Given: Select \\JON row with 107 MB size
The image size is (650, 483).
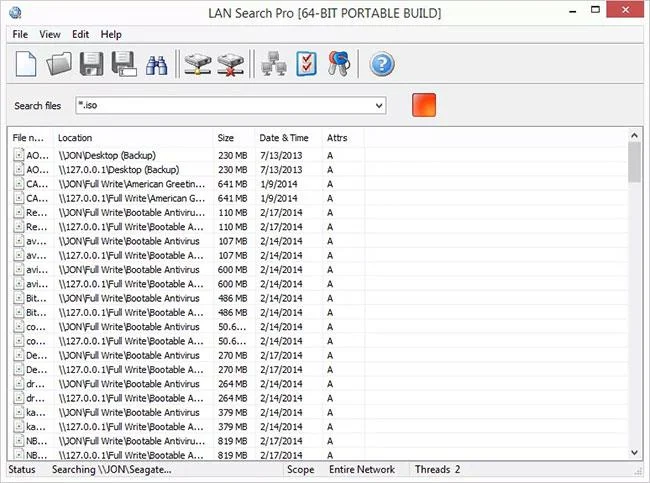Looking at the screenshot, I should [x=318, y=241].
